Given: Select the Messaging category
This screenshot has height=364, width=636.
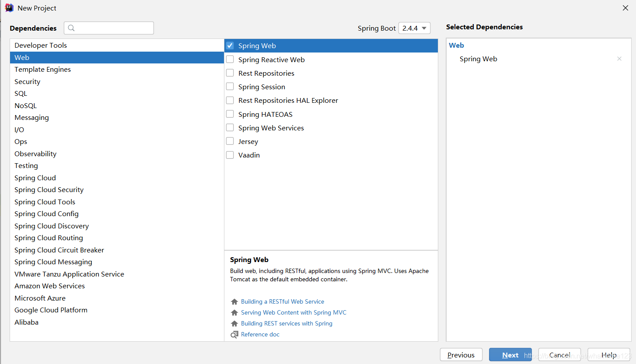Looking at the screenshot, I should pyautogui.click(x=117, y=118).
